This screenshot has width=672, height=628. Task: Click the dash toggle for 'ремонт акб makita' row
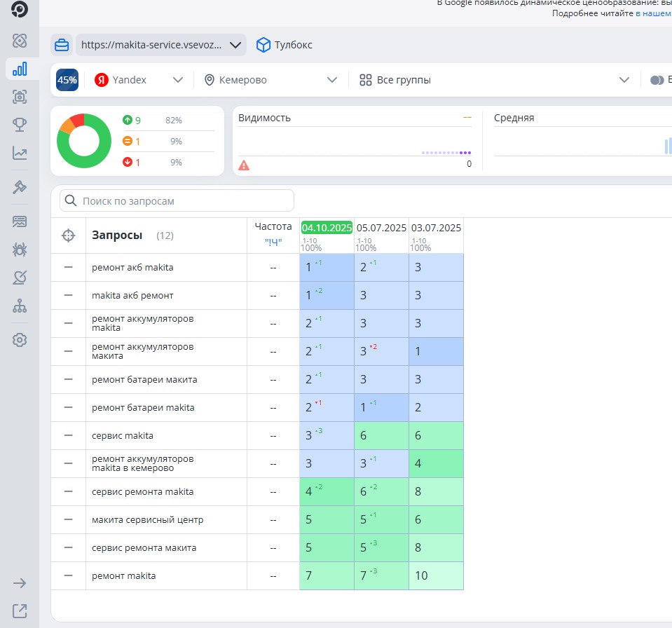coord(68,267)
